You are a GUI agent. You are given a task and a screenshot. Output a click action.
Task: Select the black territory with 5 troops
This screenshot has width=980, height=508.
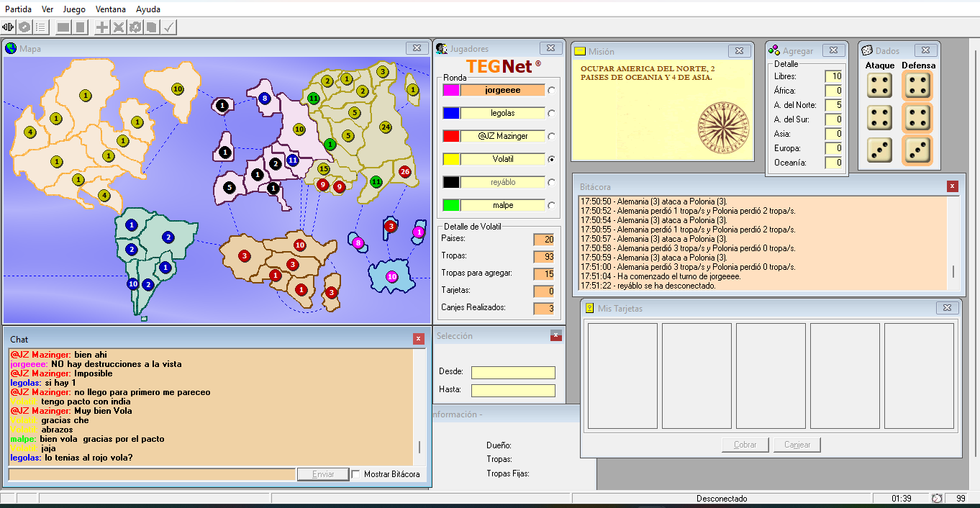click(x=230, y=188)
